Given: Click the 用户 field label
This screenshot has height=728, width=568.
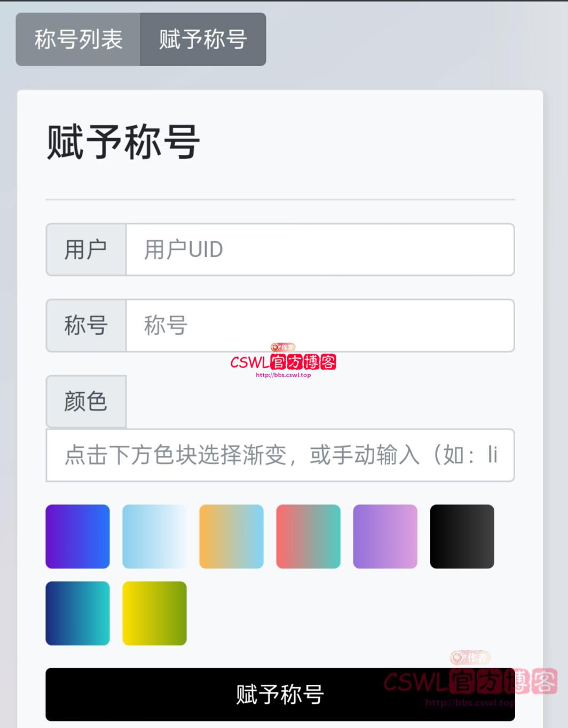Looking at the screenshot, I should click(x=86, y=250).
